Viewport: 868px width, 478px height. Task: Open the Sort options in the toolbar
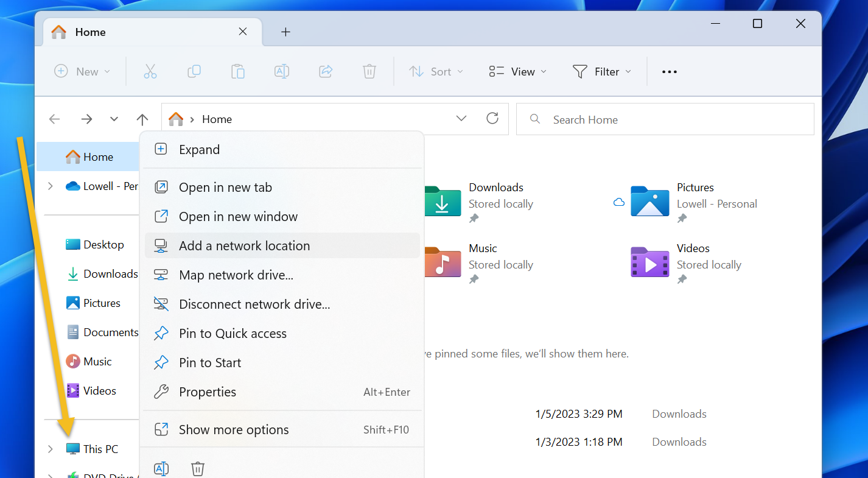click(x=436, y=71)
